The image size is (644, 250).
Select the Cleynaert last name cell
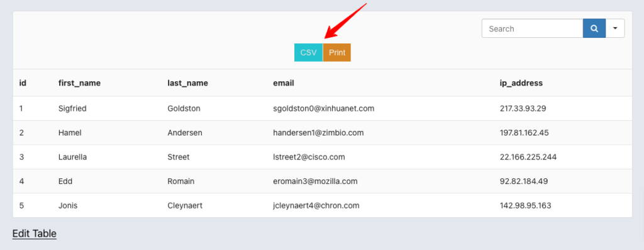tap(185, 205)
